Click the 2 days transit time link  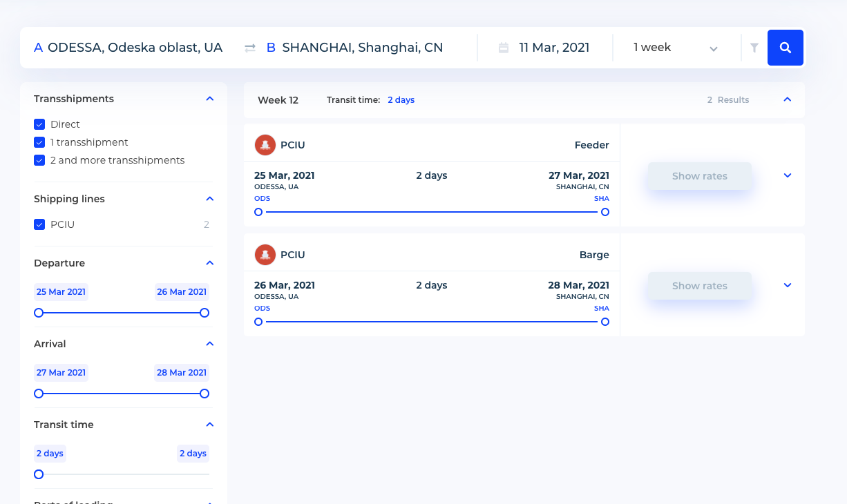[401, 100]
